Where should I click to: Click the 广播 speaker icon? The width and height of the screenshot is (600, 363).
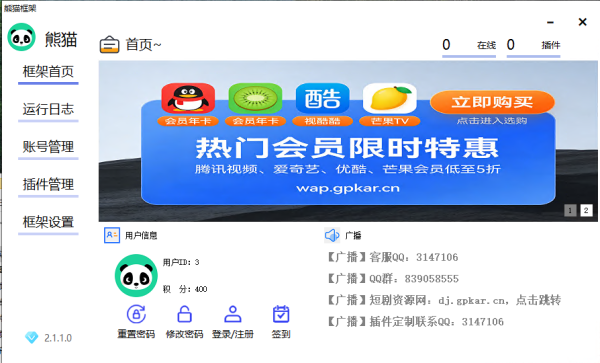tap(332, 235)
